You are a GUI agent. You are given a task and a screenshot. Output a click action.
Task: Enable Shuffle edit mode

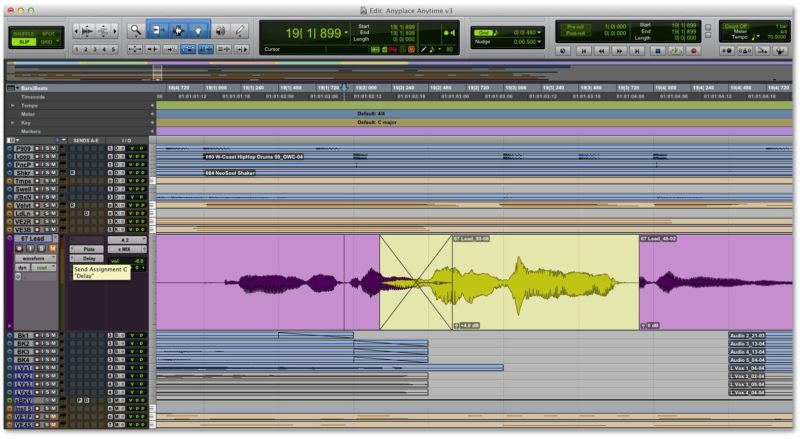tap(22, 33)
